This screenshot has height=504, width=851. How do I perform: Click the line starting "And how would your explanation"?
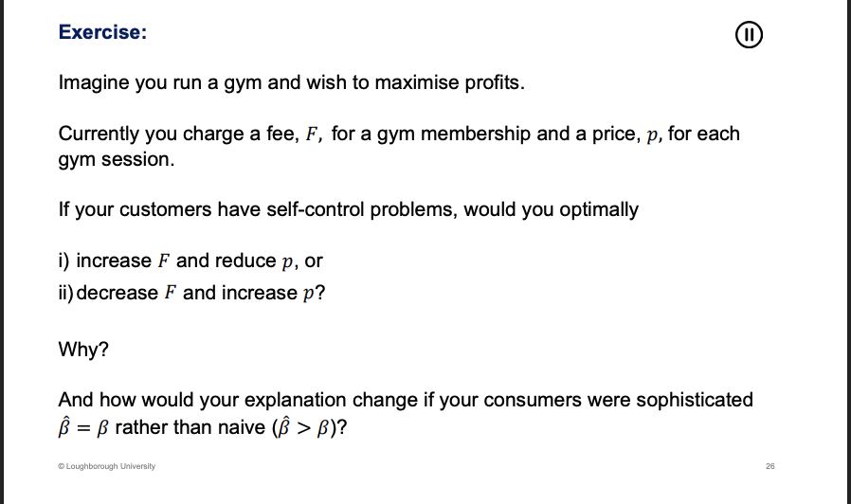click(x=405, y=400)
